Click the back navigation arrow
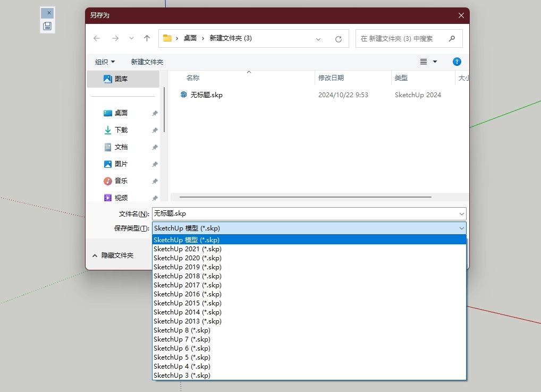 97,38
